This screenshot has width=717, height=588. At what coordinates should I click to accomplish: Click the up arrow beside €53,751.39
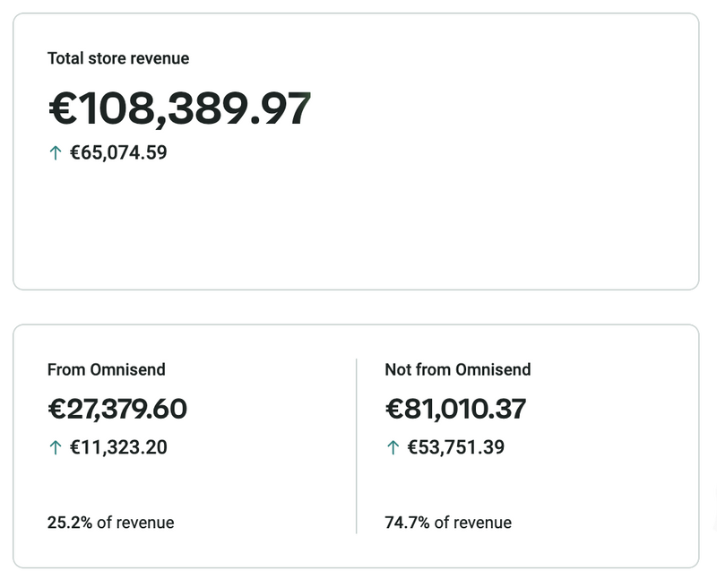click(393, 447)
